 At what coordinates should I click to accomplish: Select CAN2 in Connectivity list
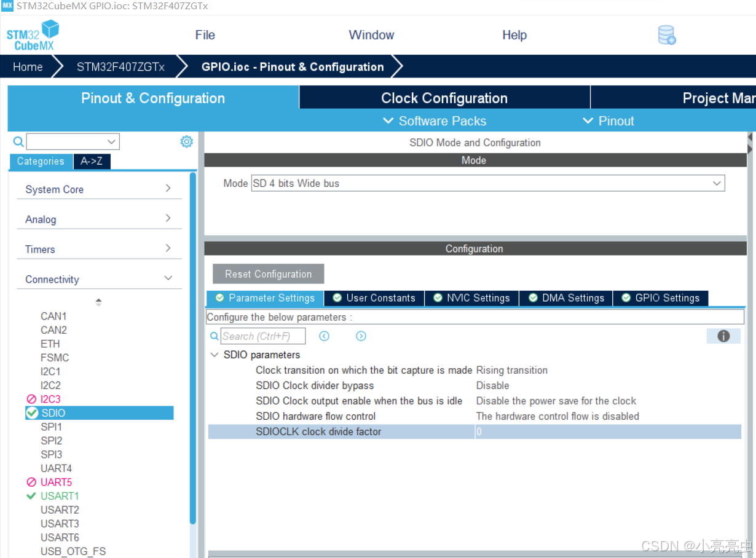pos(53,330)
